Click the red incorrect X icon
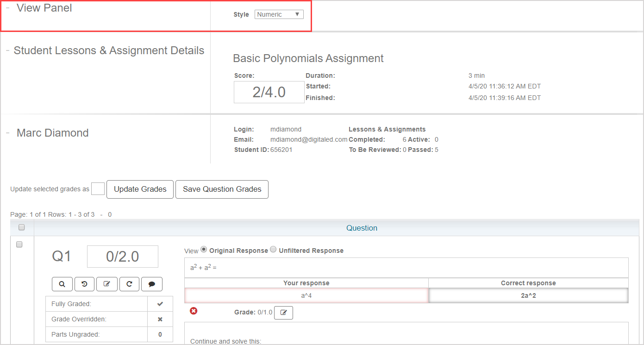This screenshot has height=345, width=644. (194, 311)
